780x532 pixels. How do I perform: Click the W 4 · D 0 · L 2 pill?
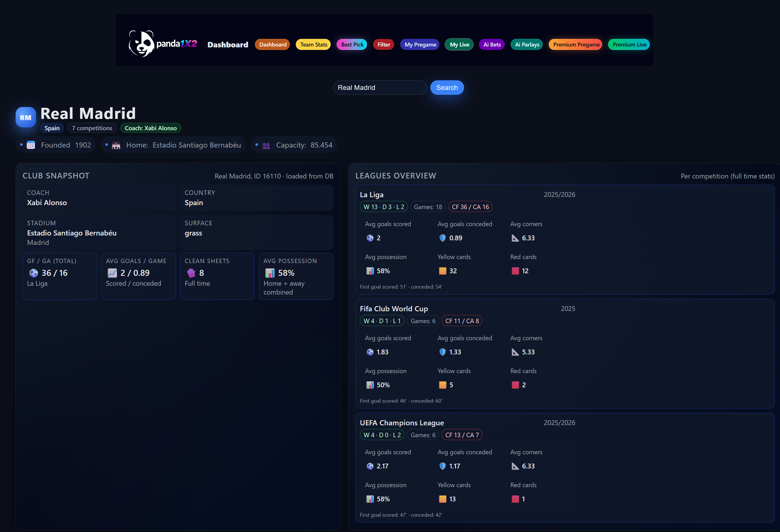382,435
